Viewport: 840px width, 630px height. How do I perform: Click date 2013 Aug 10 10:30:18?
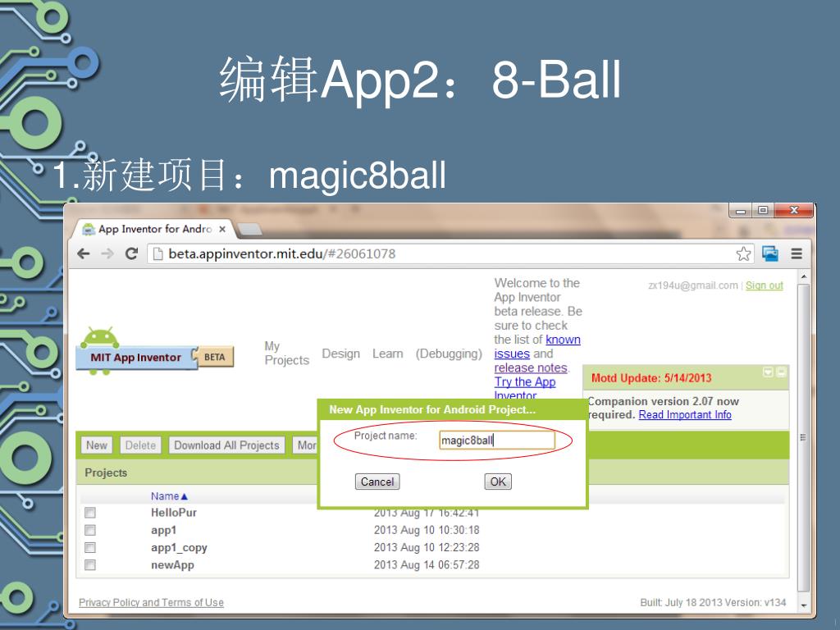[427, 530]
